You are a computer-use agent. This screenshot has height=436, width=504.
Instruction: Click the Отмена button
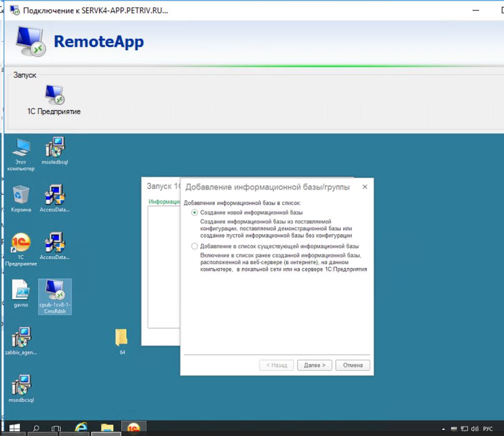[x=353, y=365]
